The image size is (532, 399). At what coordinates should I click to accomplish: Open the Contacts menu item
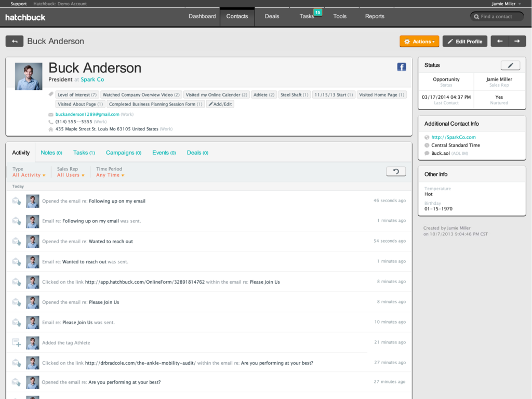tap(237, 16)
